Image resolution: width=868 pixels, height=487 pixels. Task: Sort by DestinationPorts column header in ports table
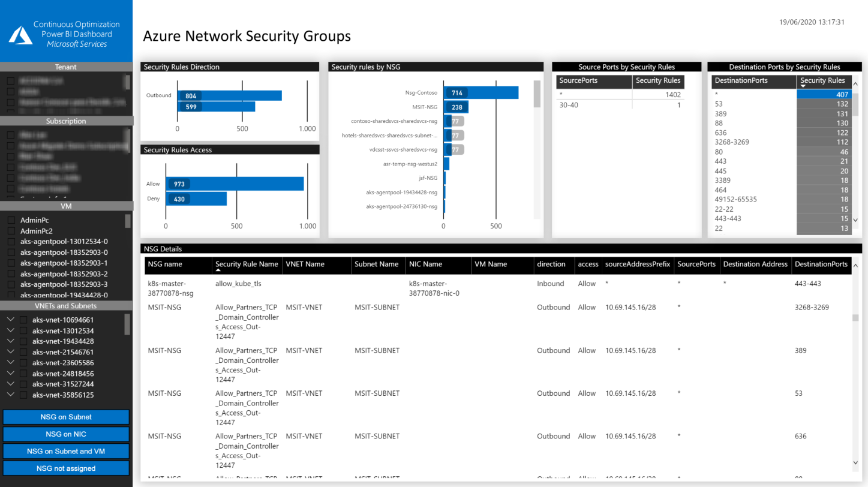tap(754, 81)
